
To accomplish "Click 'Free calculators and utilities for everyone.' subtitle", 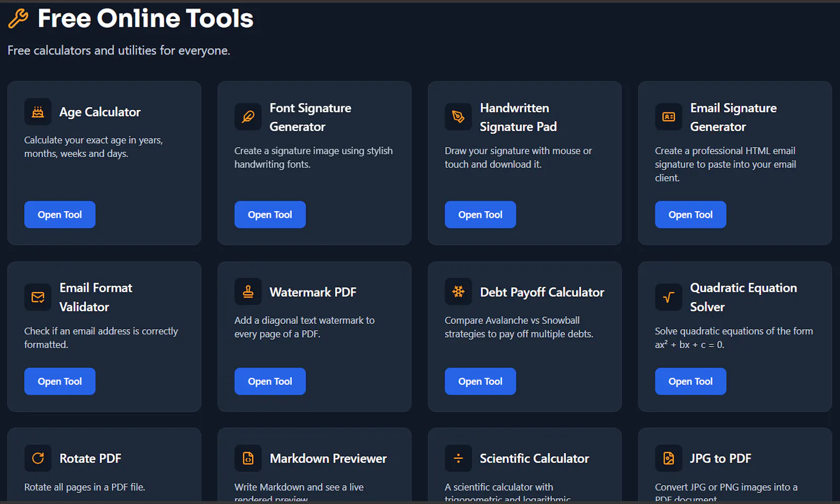I will point(119,50).
